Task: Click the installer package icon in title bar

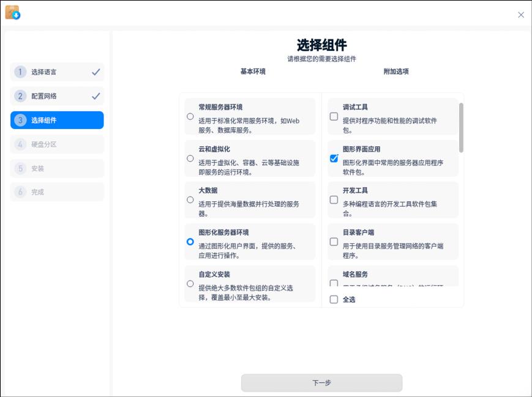Action: click(x=12, y=12)
